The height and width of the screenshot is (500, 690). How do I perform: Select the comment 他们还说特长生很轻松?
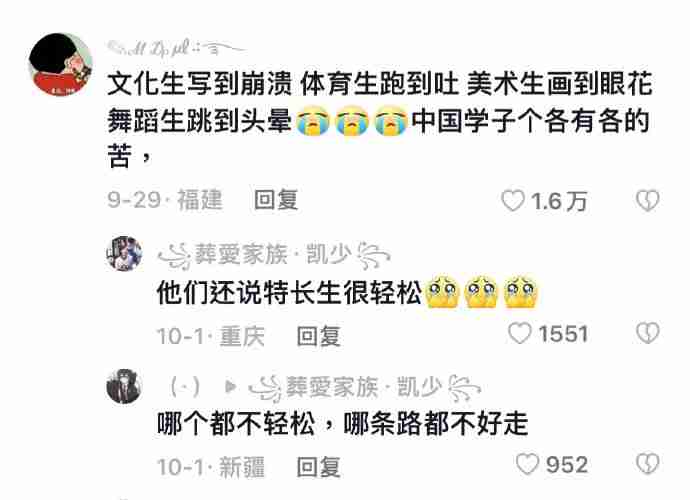coord(290,293)
